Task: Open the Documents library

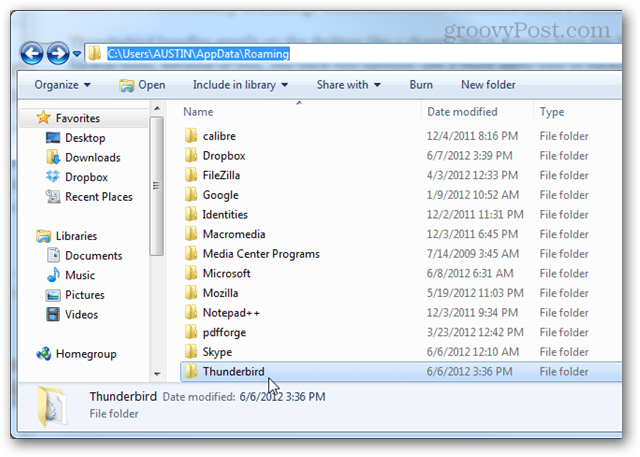Action: click(93, 256)
